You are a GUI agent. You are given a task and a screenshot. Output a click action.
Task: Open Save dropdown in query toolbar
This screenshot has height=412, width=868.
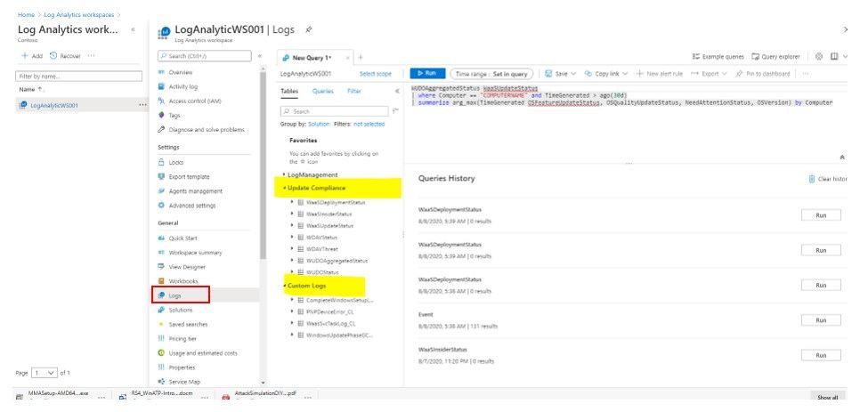[560, 74]
